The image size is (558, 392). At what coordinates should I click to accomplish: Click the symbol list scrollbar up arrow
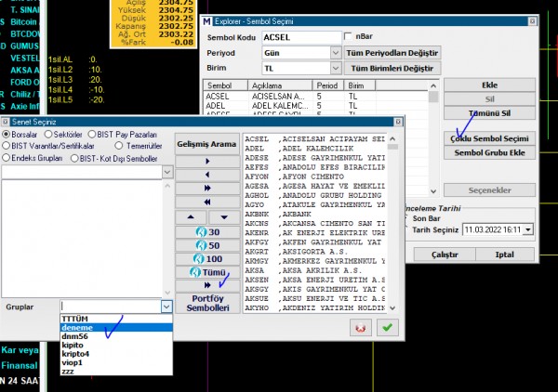[392, 139]
